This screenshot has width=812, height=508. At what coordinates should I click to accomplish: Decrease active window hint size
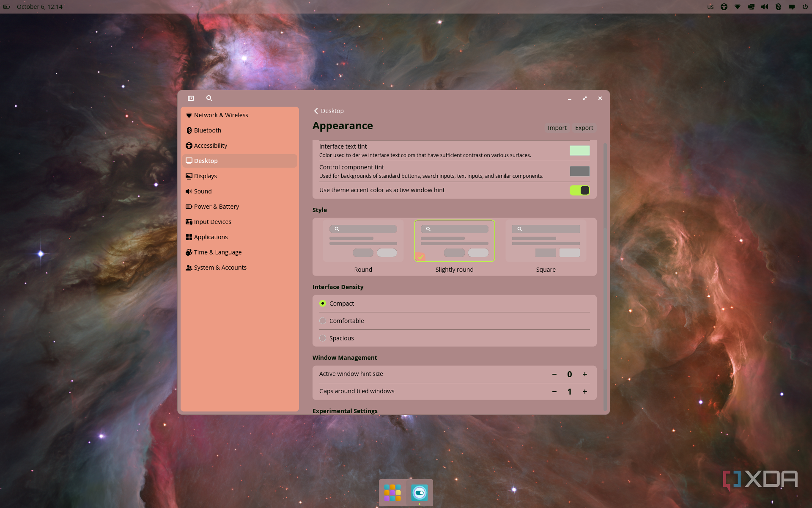coord(554,374)
